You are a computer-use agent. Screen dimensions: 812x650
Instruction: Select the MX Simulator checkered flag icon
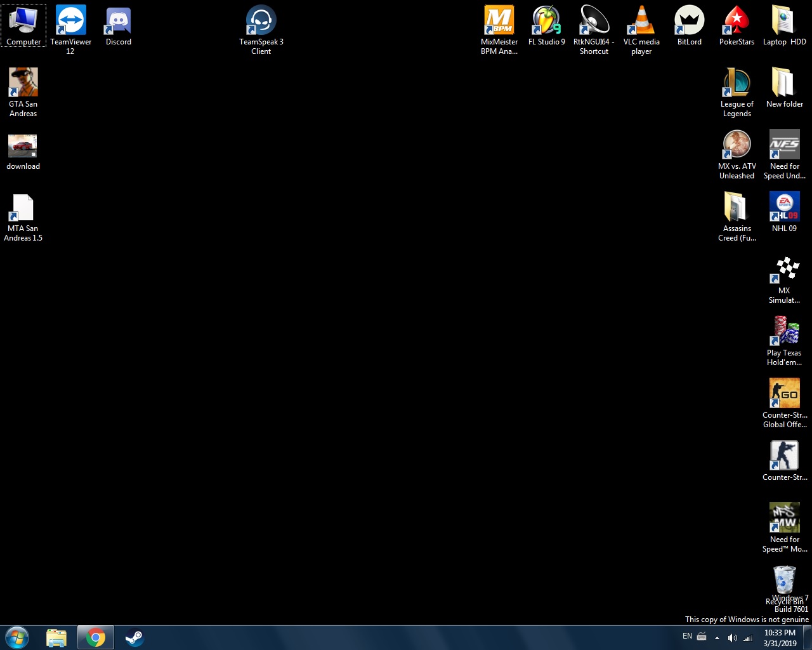pyautogui.click(x=785, y=279)
